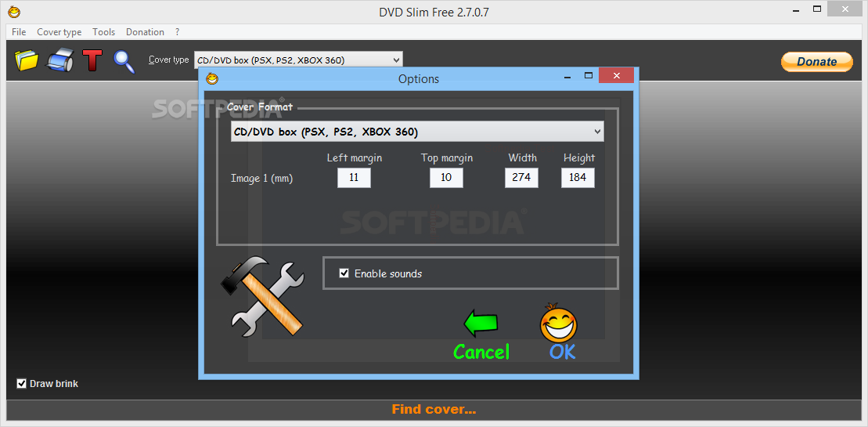The image size is (868, 427).
Task: Click the Find cover... bar
Action: tap(434, 410)
